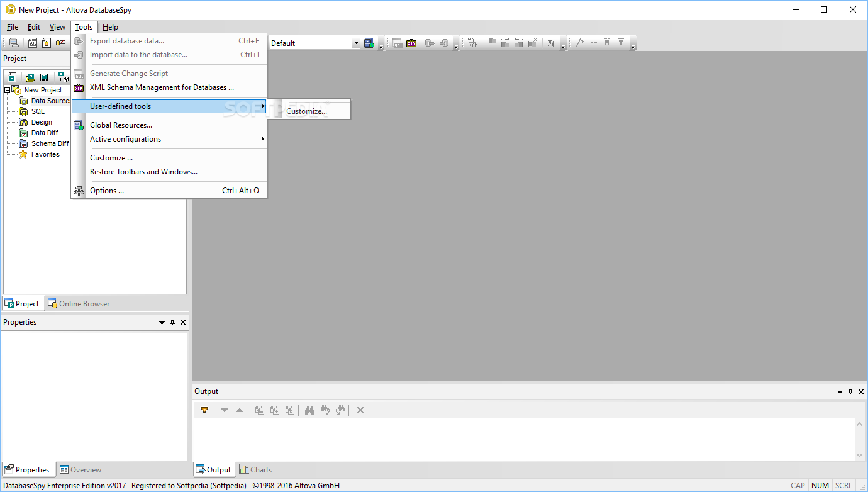Click the line comment -- toolbar icon
Viewport: 868px width, 492px height.
[x=593, y=43]
